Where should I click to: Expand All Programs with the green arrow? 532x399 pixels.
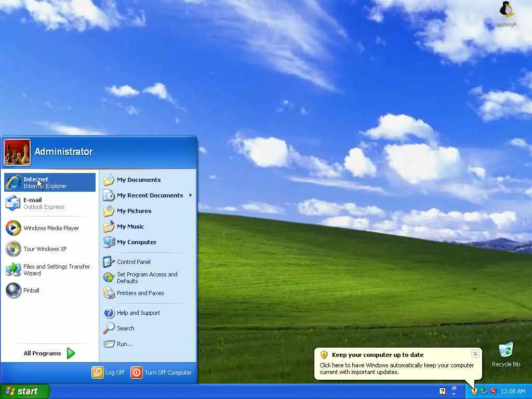tap(71, 353)
